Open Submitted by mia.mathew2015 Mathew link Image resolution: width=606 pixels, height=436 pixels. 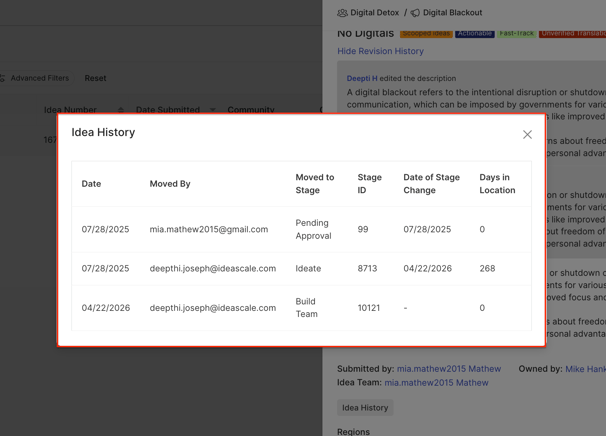449,369
